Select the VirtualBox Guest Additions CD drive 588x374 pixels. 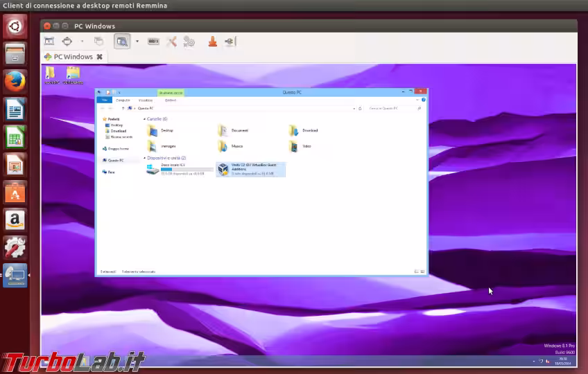[x=251, y=170]
